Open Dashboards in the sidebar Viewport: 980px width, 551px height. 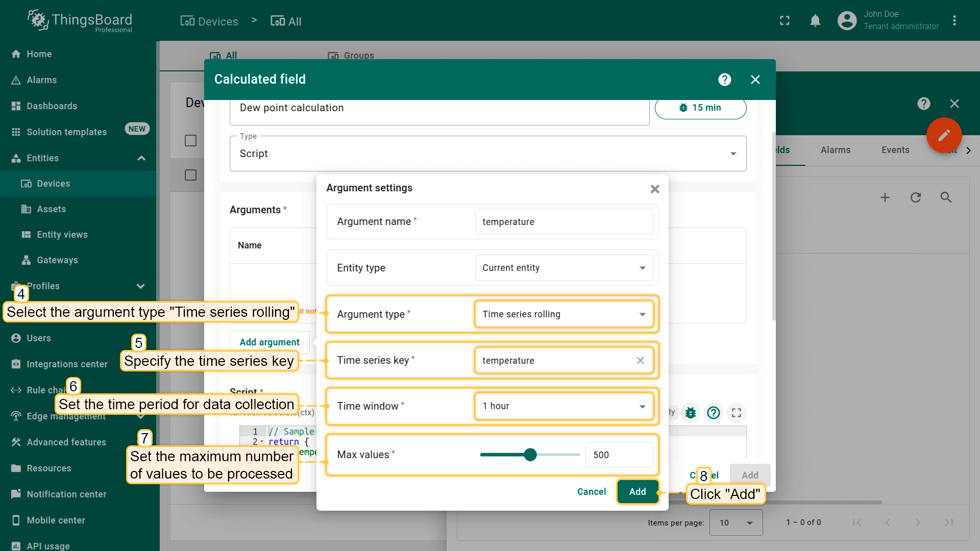(52, 106)
